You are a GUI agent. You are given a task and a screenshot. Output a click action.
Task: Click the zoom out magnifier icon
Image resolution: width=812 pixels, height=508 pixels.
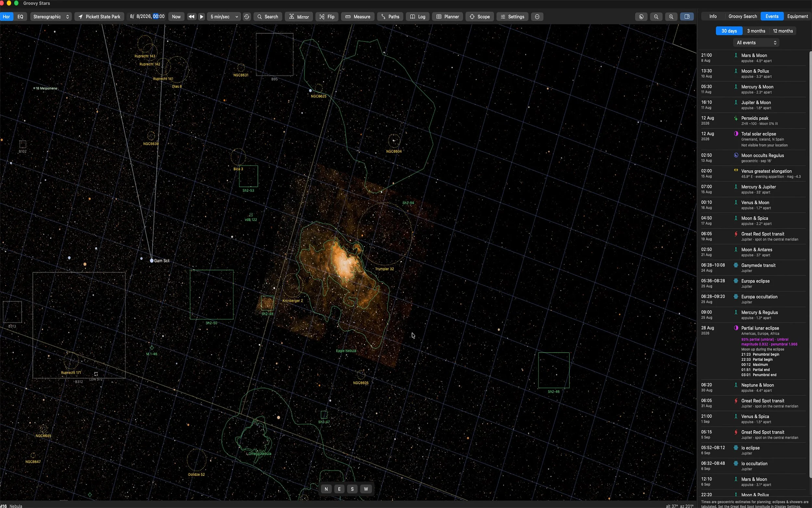pyautogui.click(x=656, y=17)
